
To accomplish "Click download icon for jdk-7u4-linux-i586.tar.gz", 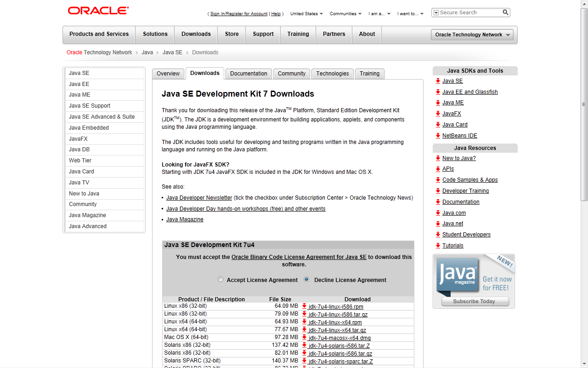I will [304, 314].
